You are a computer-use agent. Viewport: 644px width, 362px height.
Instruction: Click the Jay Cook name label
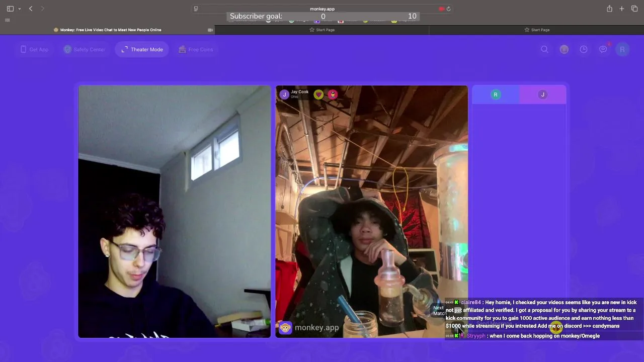click(299, 92)
